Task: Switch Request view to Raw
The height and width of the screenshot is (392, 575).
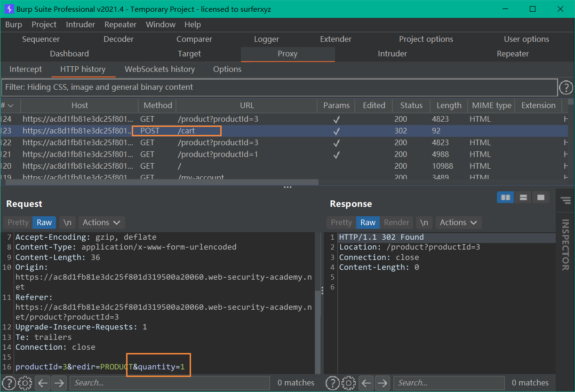Action: point(44,222)
